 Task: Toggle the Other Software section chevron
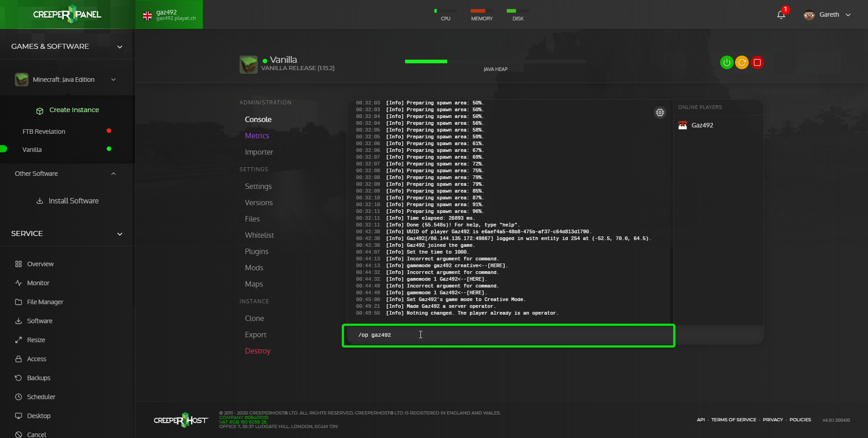tap(113, 174)
